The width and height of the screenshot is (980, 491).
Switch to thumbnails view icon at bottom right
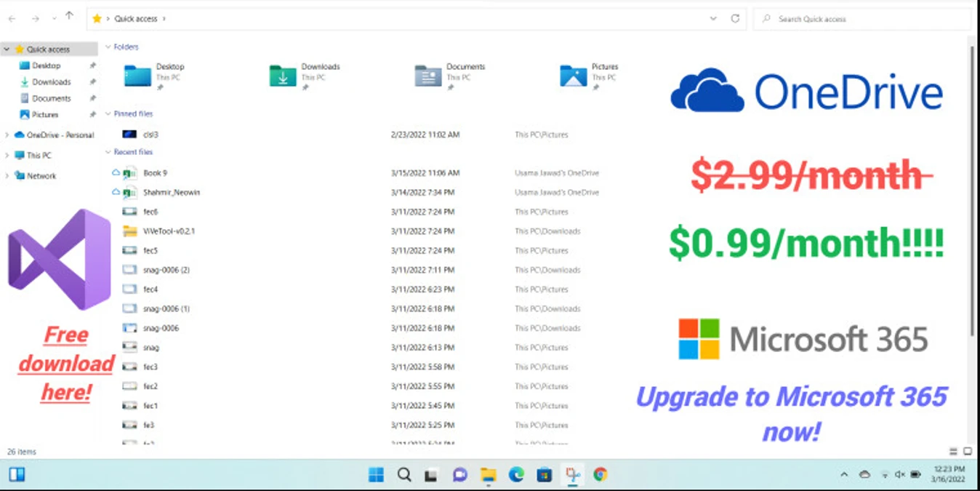point(968,452)
